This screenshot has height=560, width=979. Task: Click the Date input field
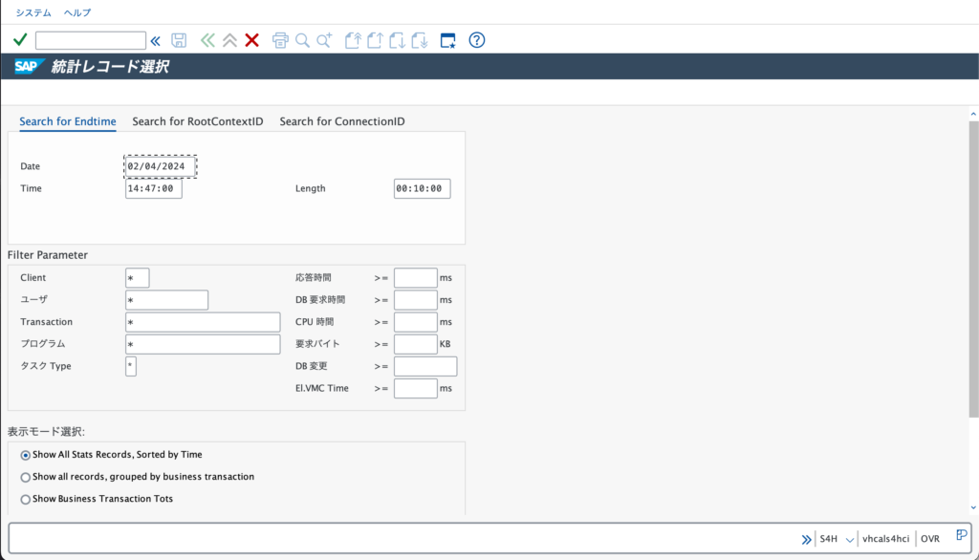pyautogui.click(x=160, y=166)
